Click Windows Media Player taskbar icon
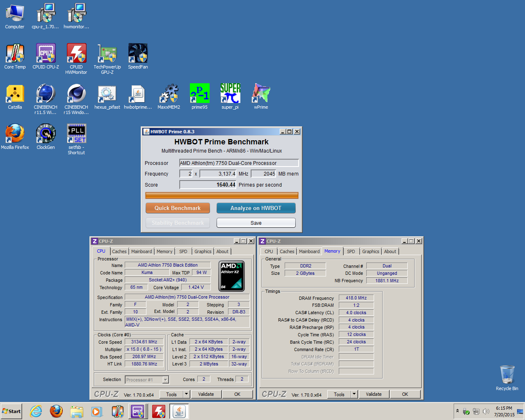525x420 pixels. 97,411
